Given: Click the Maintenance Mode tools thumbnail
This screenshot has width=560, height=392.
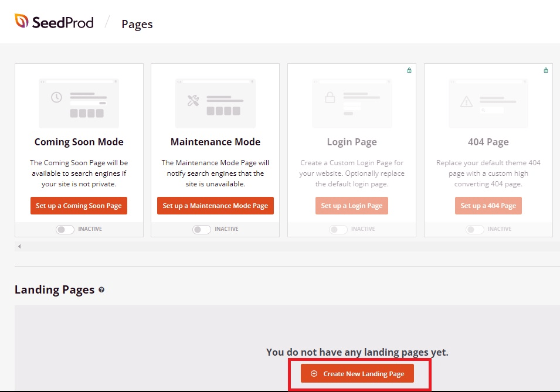Looking at the screenshot, I should tap(215, 103).
